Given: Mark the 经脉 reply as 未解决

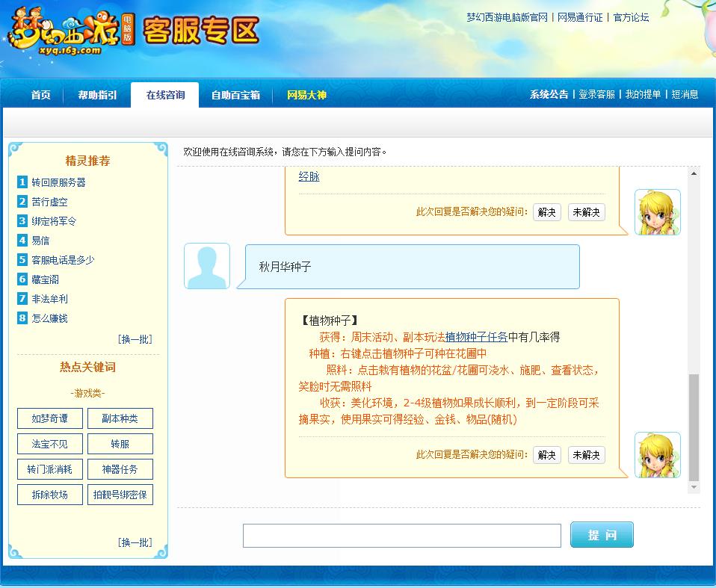Looking at the screenshot, I should coord(586,212).
